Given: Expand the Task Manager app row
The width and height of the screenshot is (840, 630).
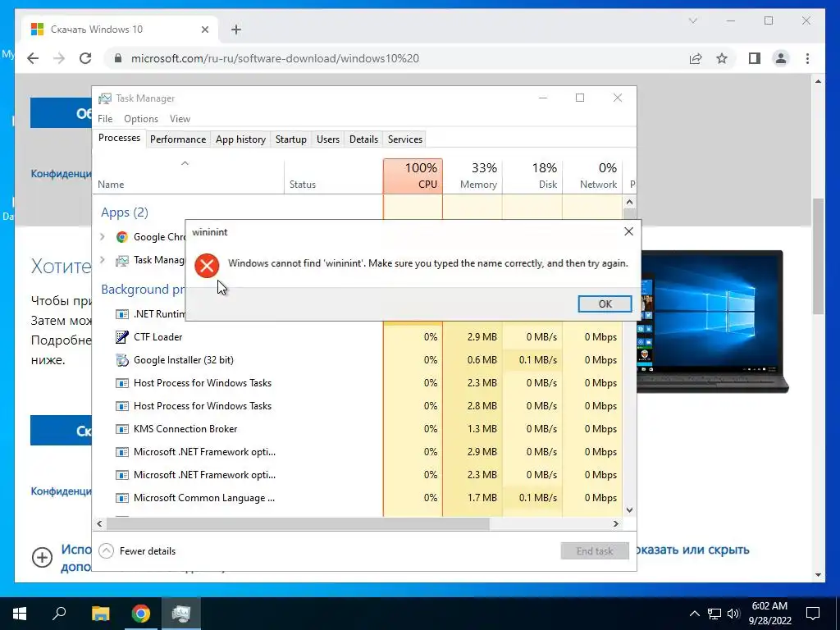Looking at the screenshot, I should tap(103, 260).
